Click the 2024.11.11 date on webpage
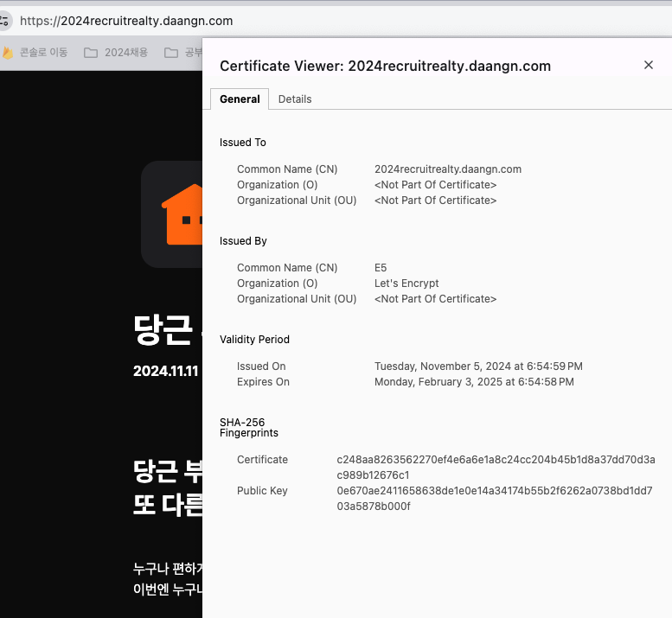The width and height of the screenshot is (672, 618). (x=165, y=371)
